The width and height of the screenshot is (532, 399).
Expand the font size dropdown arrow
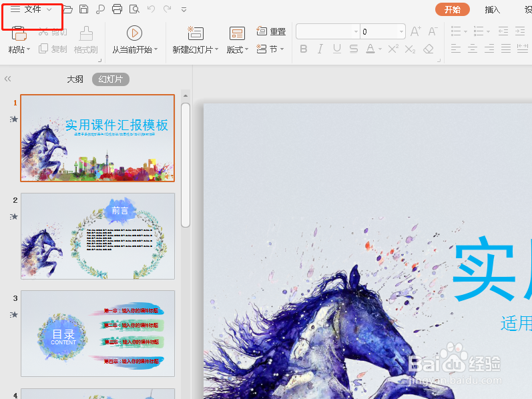(x=401, y=31)
